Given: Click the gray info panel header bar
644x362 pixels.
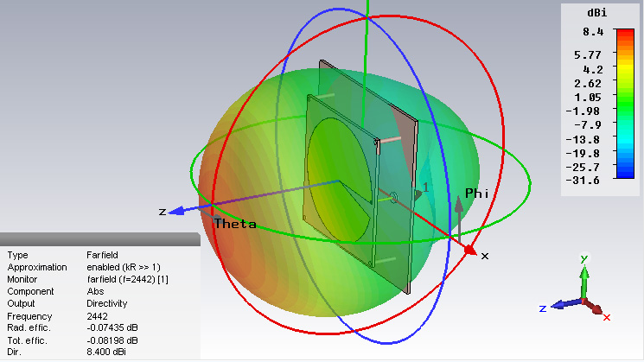Looking at the screenshot, I should coord(99,239).
